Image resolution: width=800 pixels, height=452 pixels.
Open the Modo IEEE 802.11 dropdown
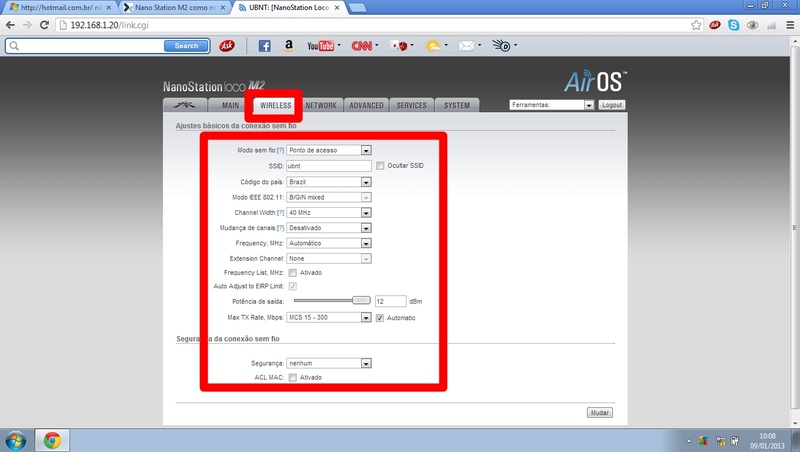point(329,197)
